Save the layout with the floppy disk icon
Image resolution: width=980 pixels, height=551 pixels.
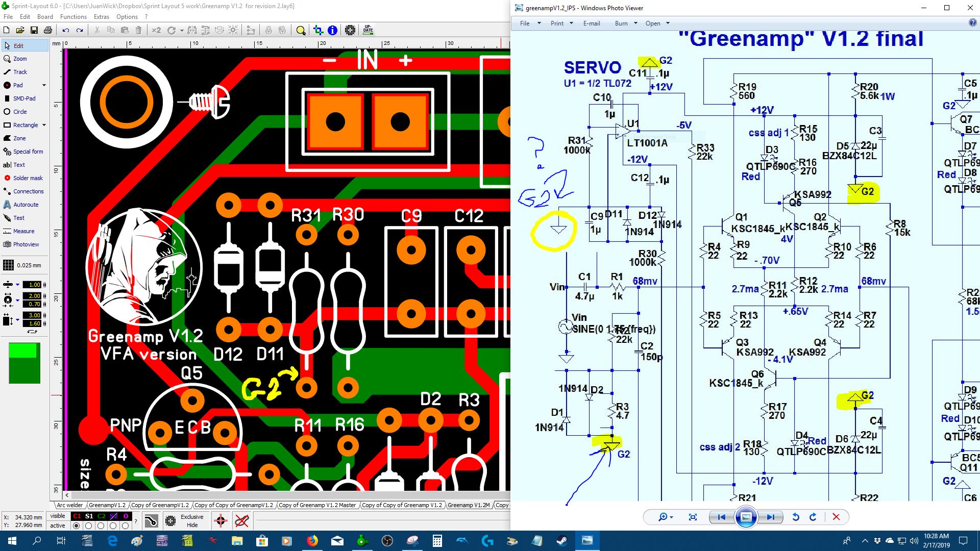[34, 30]
